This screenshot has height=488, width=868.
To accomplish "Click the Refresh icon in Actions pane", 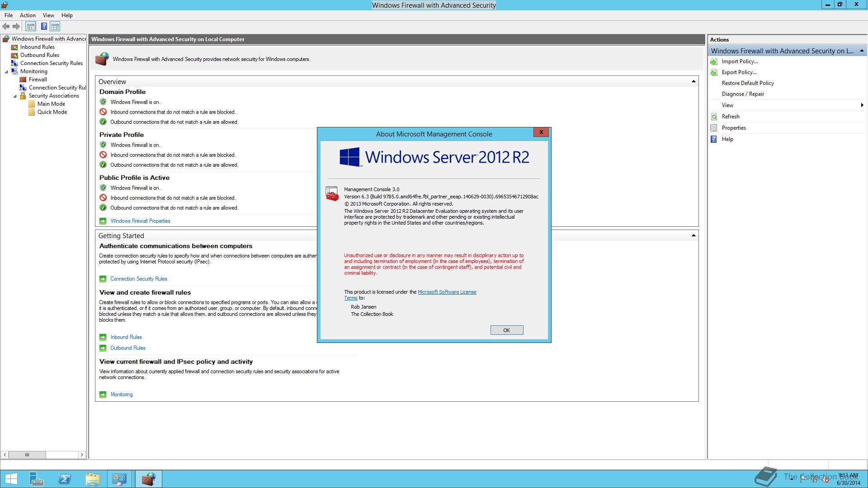I will [714, 117].
